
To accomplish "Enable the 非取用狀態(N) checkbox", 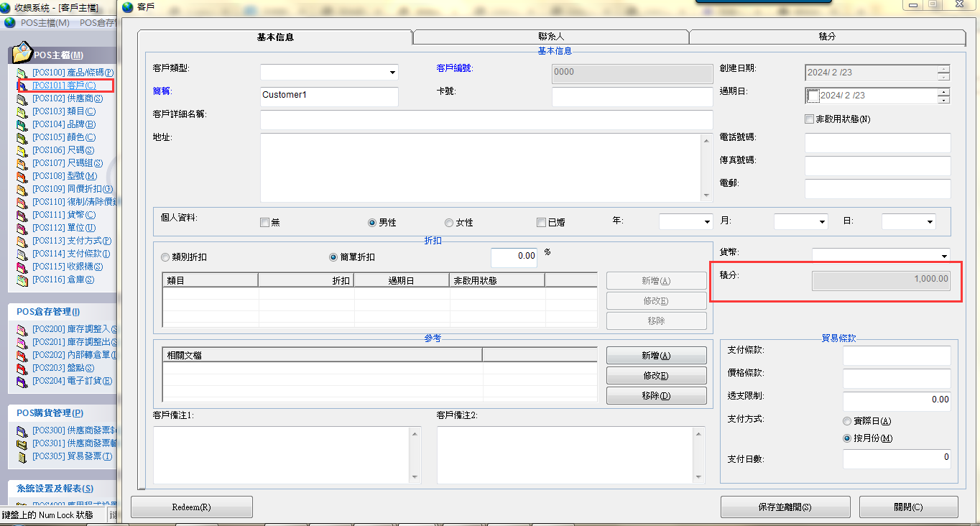I will point(810,119).
